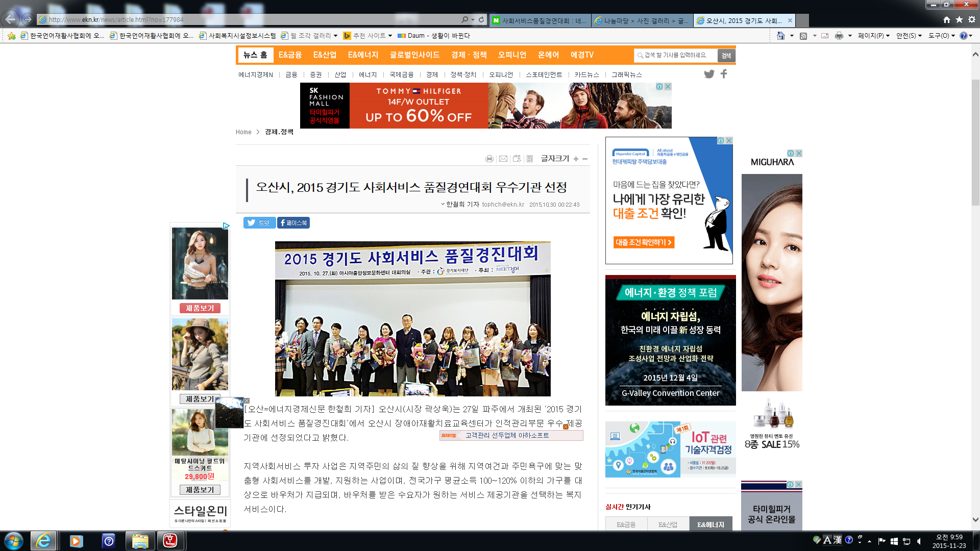Click the 검색 search button
Image resolution: width=980 pixels, height=551 pixels.
coord(726,55)
